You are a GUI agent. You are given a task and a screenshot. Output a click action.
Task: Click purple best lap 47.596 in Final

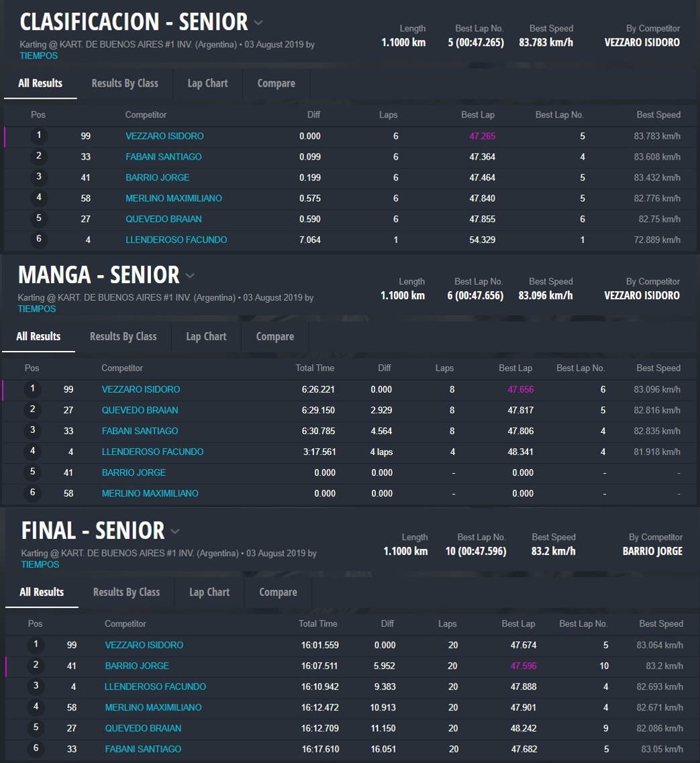[523, 666]
